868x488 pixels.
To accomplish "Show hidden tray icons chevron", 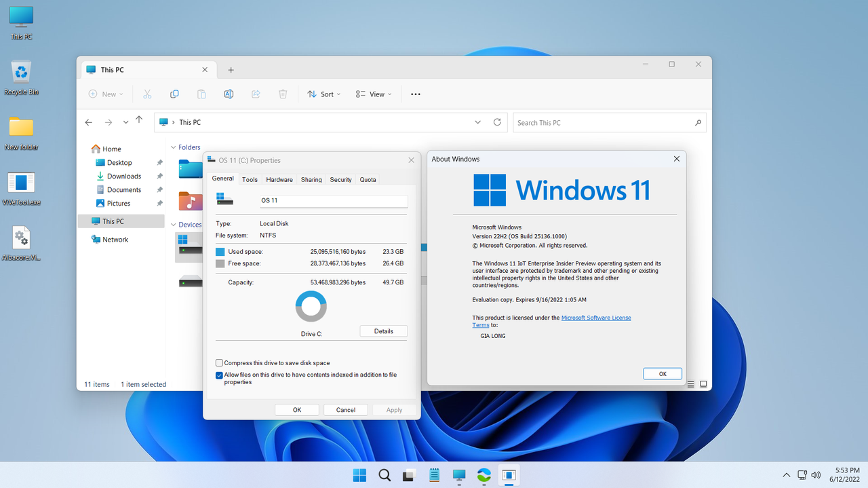I will tap(787, 475).
